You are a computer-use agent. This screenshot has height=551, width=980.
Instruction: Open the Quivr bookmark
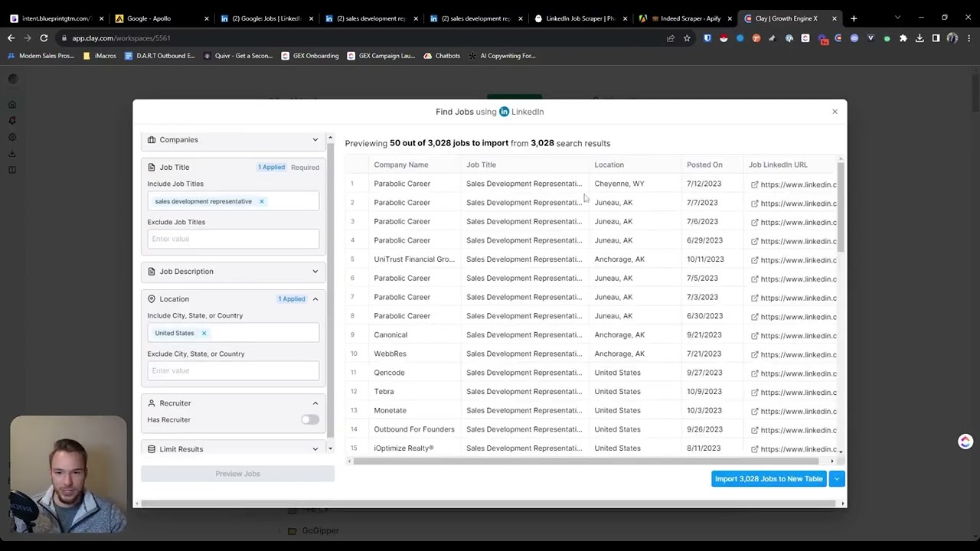tap(238, 56)
